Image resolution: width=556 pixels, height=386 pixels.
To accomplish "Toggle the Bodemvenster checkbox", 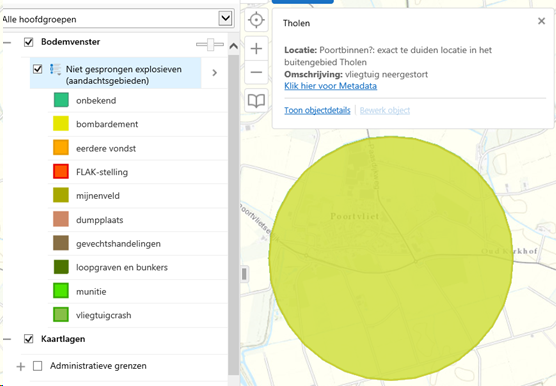I will pyautogui.click(x=28, y=42).
